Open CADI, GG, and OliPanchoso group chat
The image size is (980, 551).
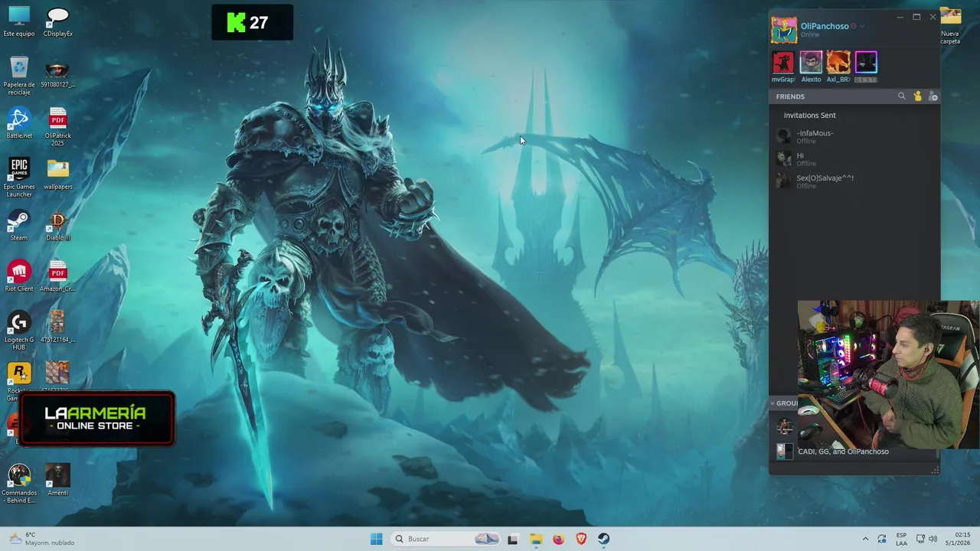[843, 452]
